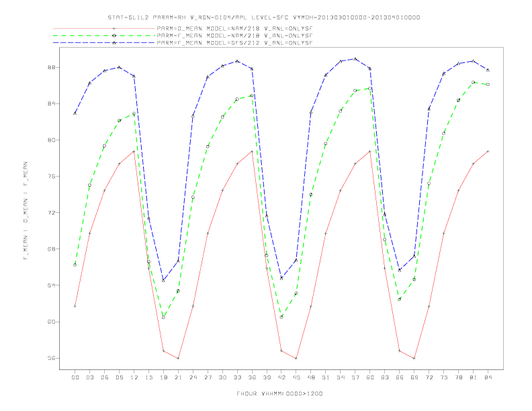Click x-axis tick label 69
This screenshot has width=532, height=411.
[x=414, y=377]
